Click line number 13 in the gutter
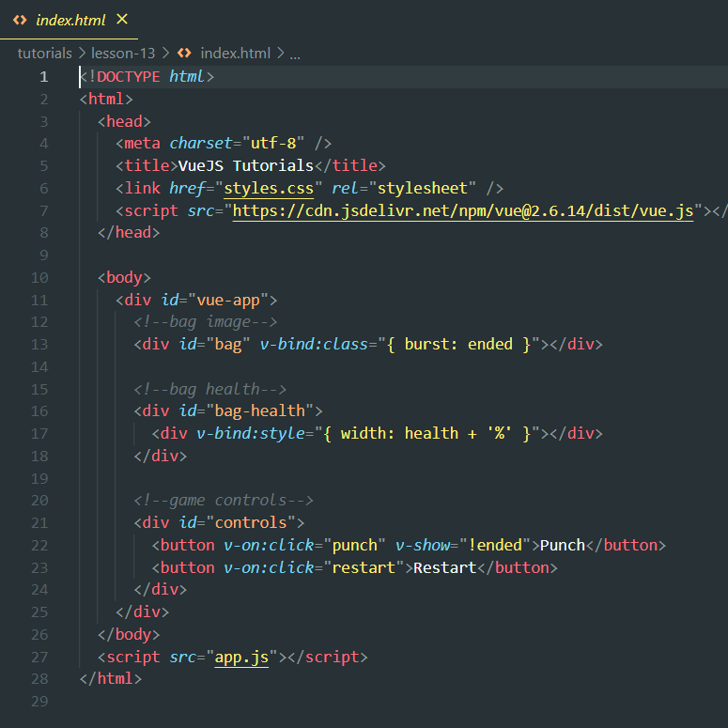Image resolution: width=728 pixels, height=728 pixels. [39, 344]
